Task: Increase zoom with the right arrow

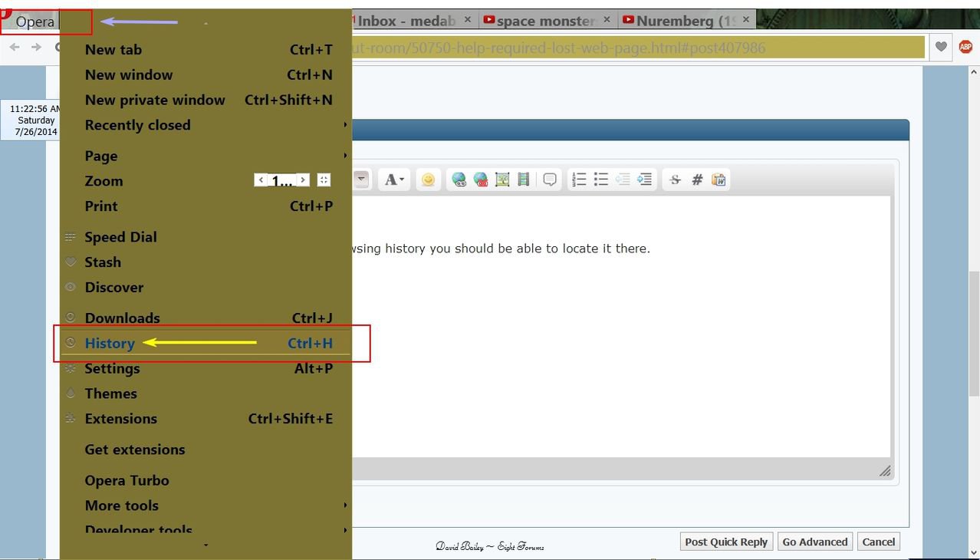Action: pyautogui.click(x=303, y=180)
